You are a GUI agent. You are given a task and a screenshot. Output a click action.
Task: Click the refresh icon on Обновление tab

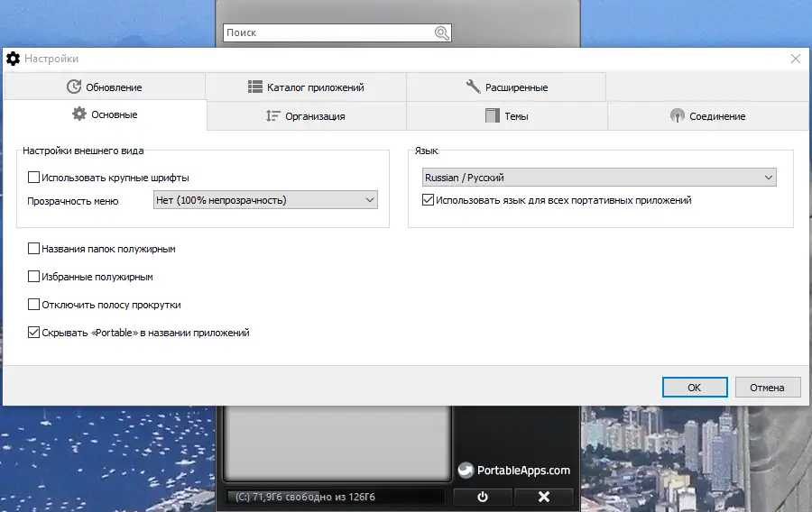tap(74, 87)
